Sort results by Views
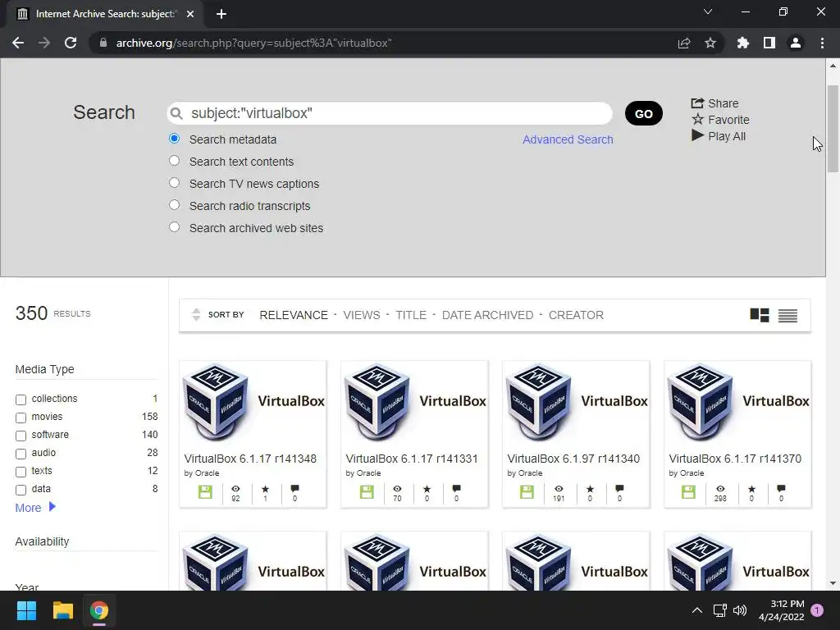 pos(362,315)
